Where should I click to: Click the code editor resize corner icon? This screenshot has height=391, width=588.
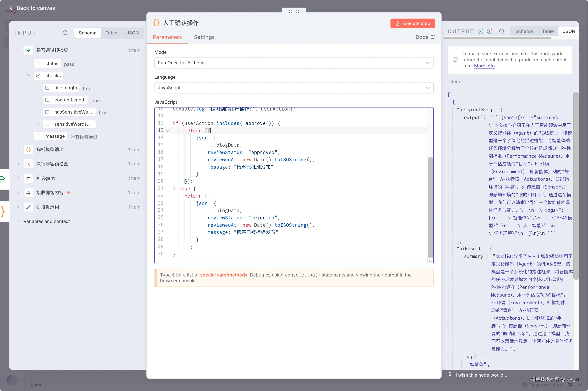[430, 261]
